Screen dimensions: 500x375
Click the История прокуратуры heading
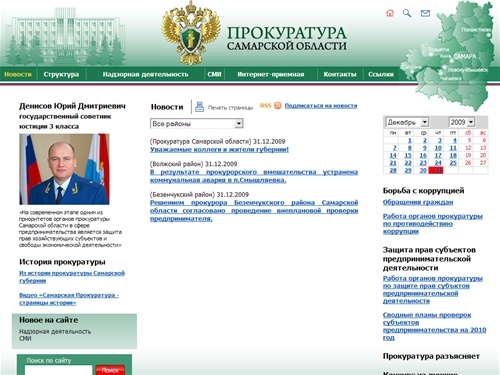point(62,262)
